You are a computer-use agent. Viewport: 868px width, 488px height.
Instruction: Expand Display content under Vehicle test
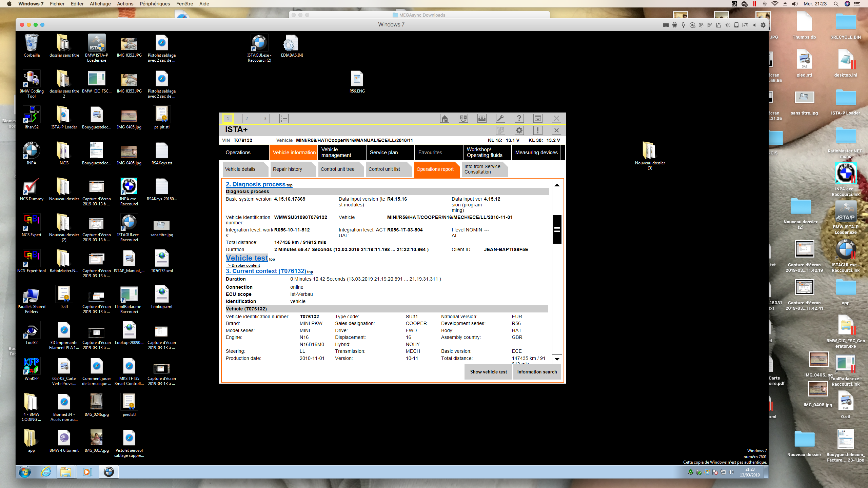click(x=243, y=265)
